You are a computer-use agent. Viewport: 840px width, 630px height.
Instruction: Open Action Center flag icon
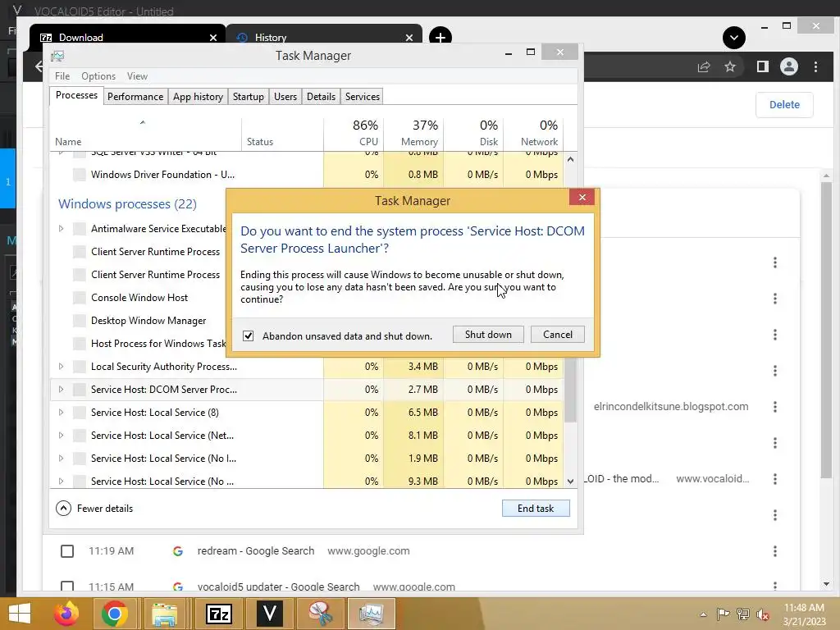[x=723, y=614]
